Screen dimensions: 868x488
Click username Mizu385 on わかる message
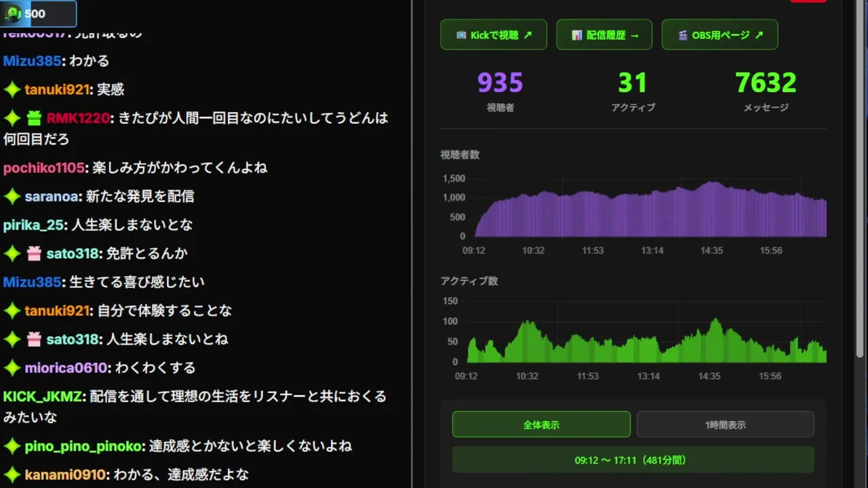pos(32,61)
